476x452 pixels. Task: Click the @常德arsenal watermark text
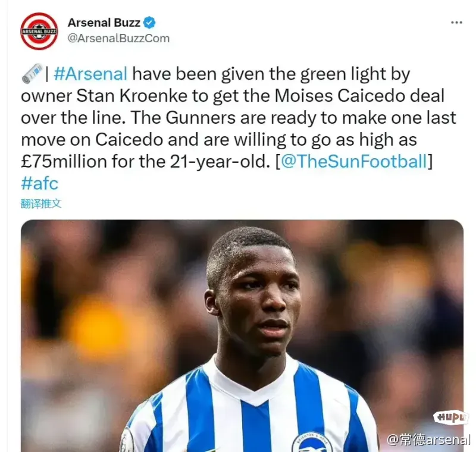pyautogui.click(x=428, y=440)
